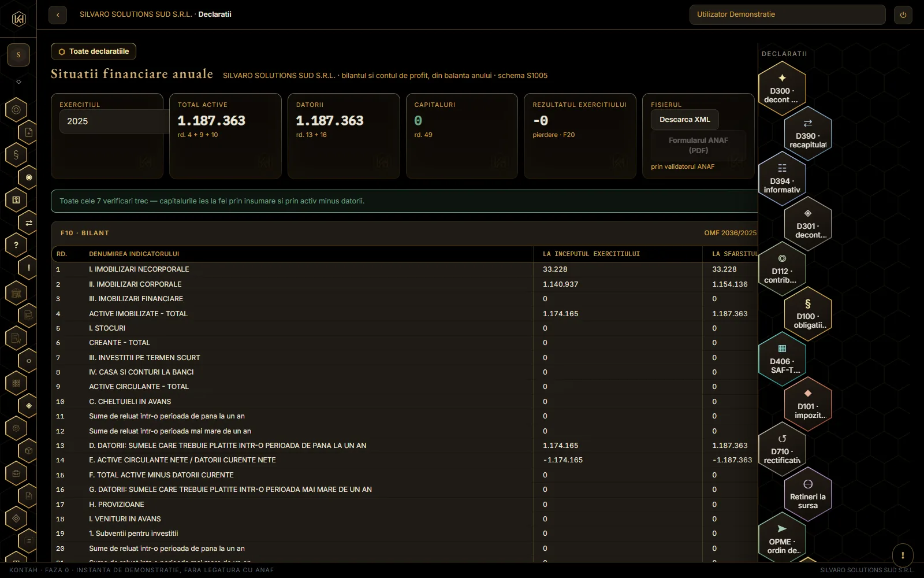Select the grid hexagon icon in sidebar
This screenshot has height=578, width=924.
click(x=16, y=383)
